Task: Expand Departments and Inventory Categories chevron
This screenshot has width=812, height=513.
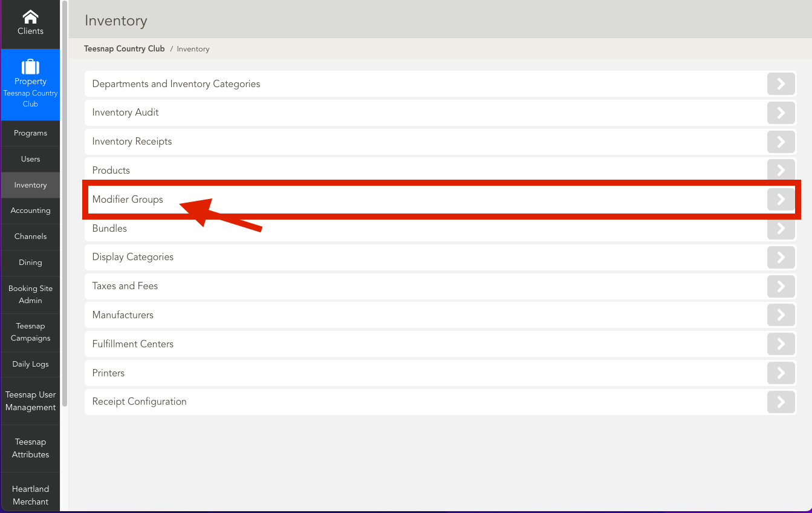Action: click(781, 84)
